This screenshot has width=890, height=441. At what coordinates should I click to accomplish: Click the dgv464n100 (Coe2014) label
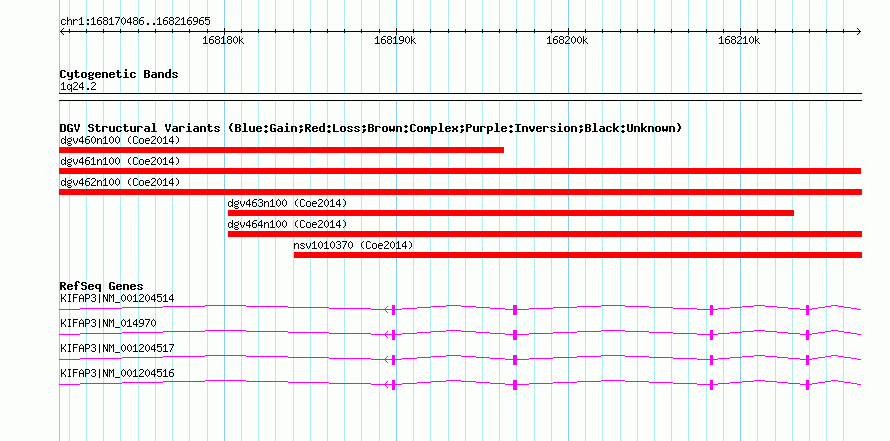click(287, 224)
